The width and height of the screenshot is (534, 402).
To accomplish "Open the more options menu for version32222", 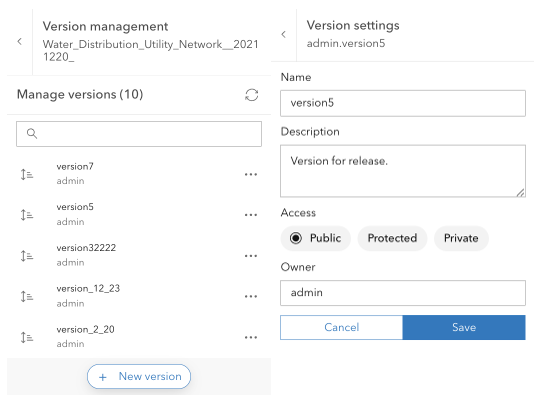I will click(x=251, y=256).
